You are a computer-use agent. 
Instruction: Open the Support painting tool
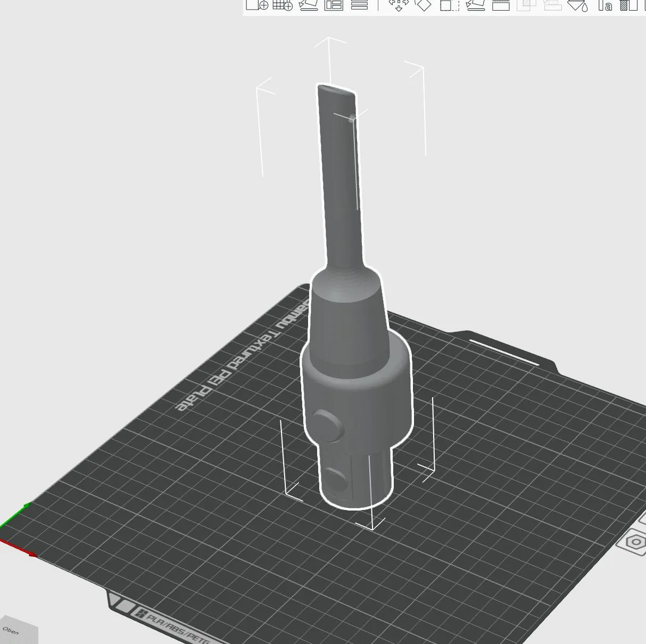(552, 5)
